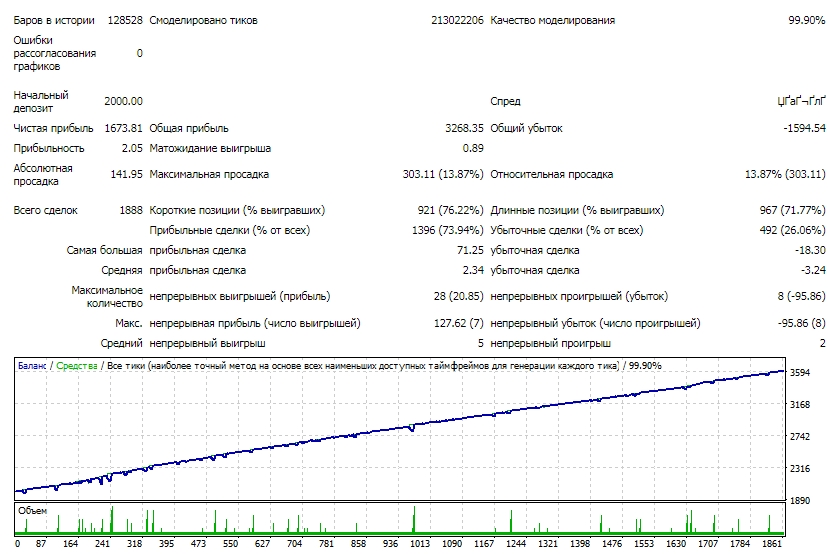The height and width of the screenshot is (554, 828).
Task: Select the 2316 chart axis value
Action: (x=799, y=468)
